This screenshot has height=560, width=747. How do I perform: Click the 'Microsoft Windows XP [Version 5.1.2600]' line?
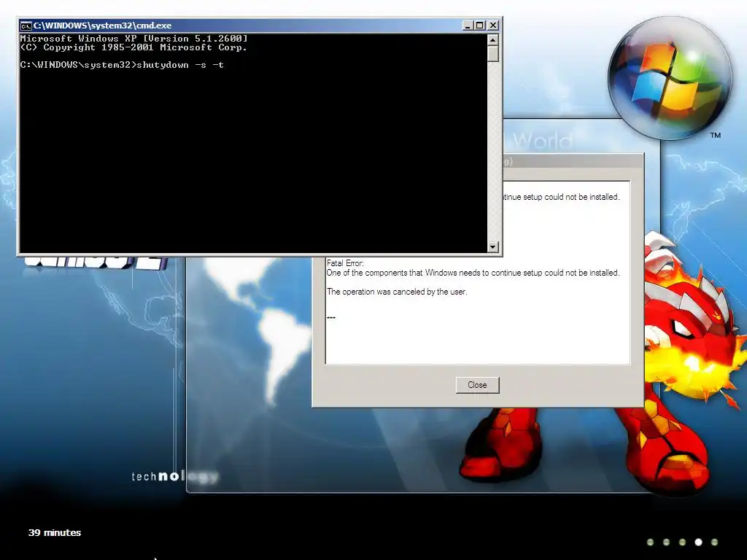click(x=134, y=39)
